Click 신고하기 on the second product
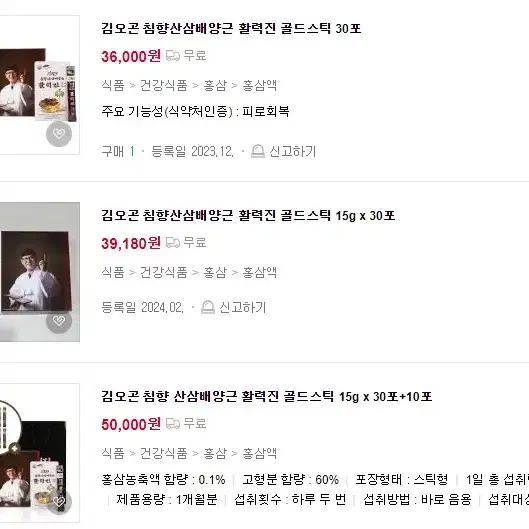This screenshot has width=529, height=529. [x=243, y=307]
